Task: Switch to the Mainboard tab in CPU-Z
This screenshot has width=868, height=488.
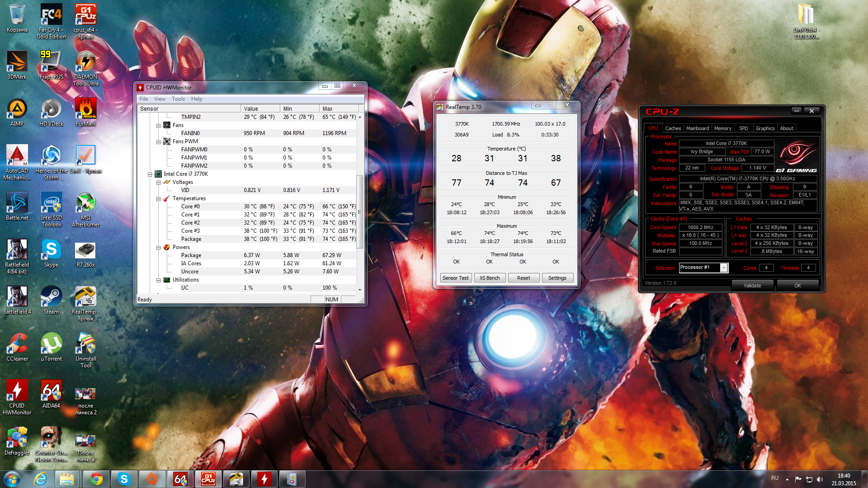Action: (x=697, y=128)
